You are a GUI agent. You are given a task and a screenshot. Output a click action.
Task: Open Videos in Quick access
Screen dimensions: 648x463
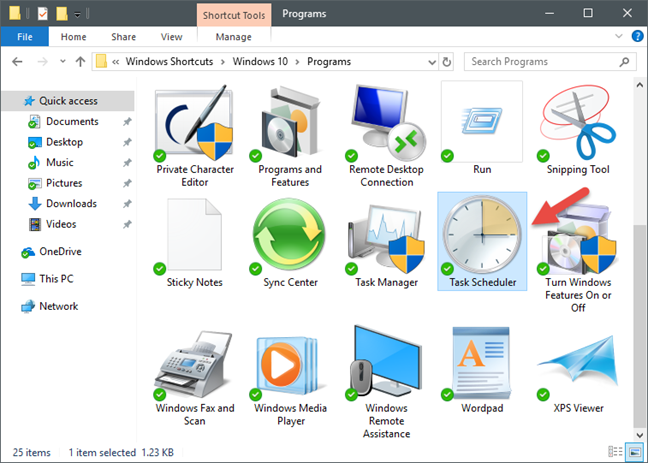(61, 224)
